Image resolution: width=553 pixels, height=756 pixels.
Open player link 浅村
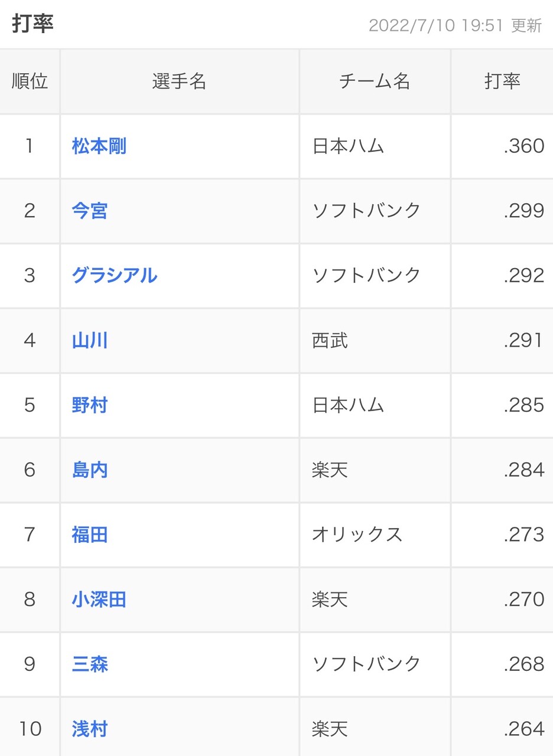(x=90, y=730)
